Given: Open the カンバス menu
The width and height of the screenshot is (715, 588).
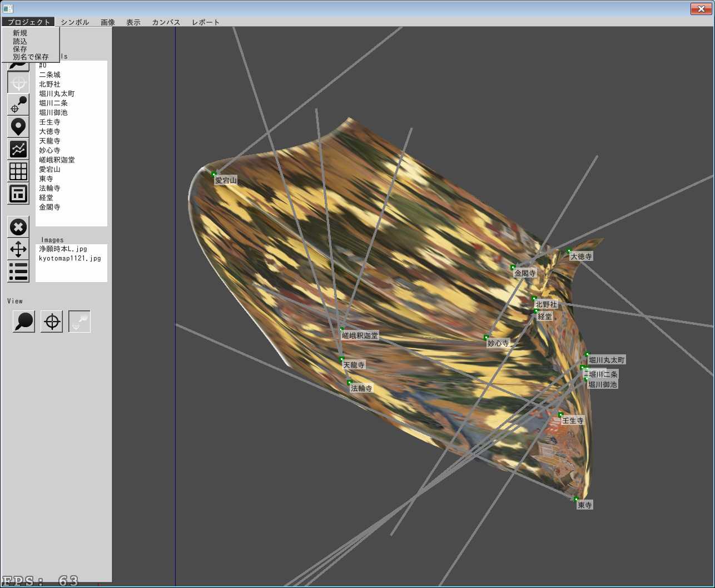Looking at the screenshot, I should 166,22.
